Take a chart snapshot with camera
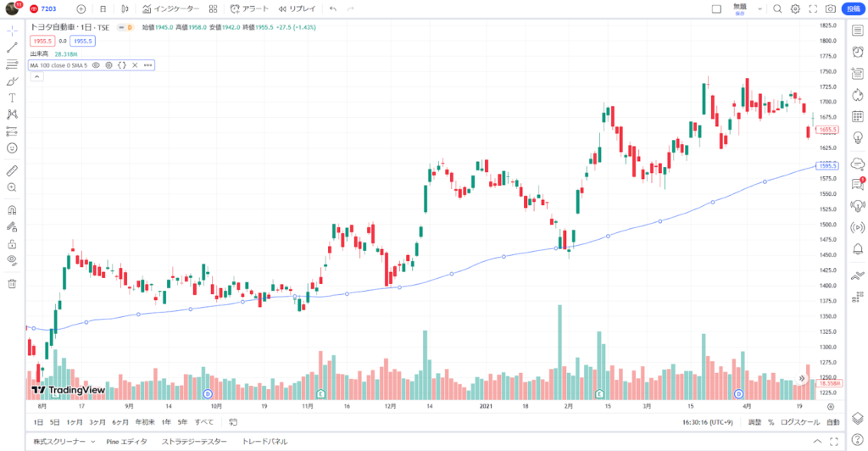Screen dimensions: 868x451 pos(831,8)
